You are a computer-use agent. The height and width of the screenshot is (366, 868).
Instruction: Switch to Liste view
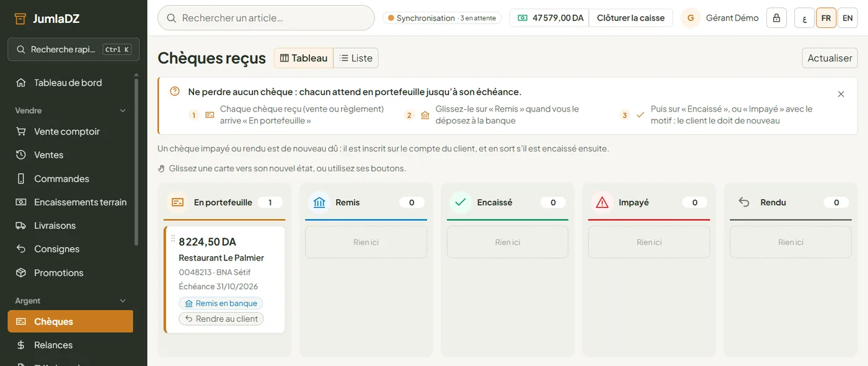tap(356, 58)
